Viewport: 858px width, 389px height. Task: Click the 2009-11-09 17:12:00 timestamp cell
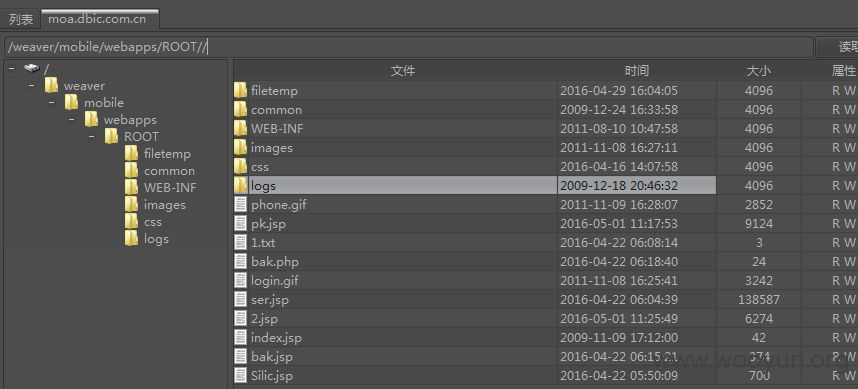click(x=637, y=338)
